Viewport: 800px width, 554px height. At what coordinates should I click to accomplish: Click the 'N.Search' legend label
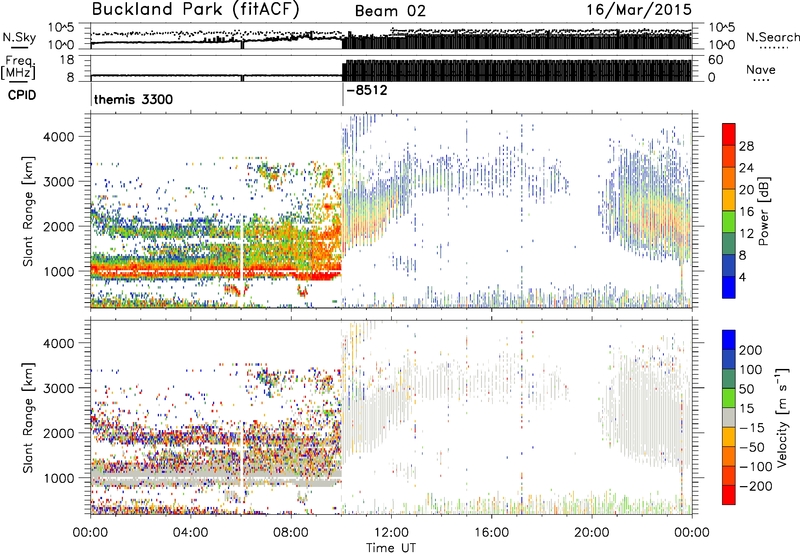point(772,37)
